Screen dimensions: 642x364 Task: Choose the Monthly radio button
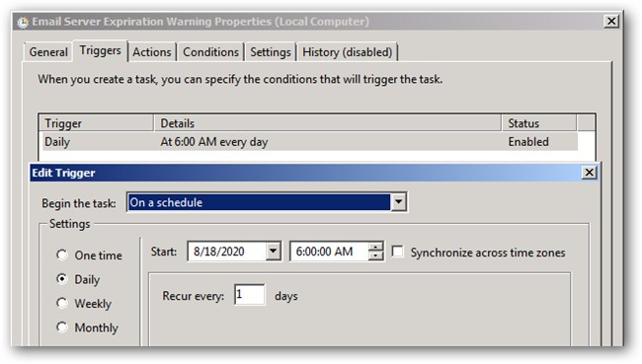[62, 328]
